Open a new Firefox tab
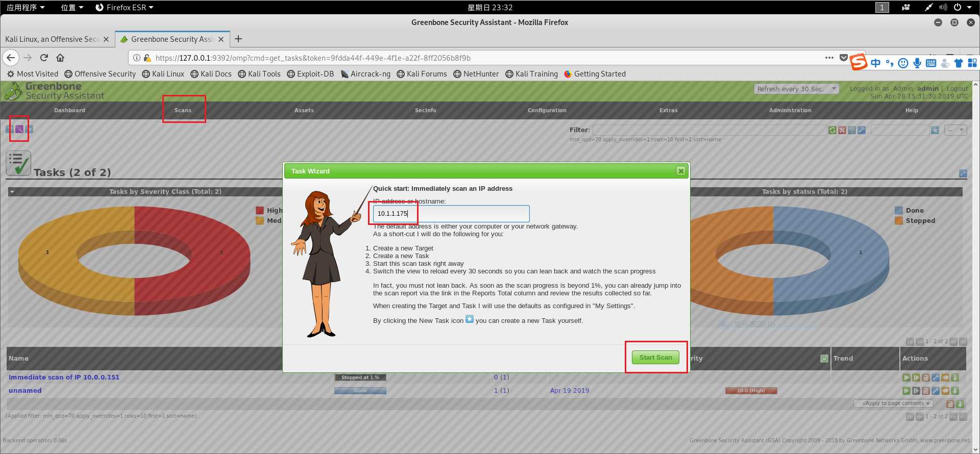 coord(238,39)
